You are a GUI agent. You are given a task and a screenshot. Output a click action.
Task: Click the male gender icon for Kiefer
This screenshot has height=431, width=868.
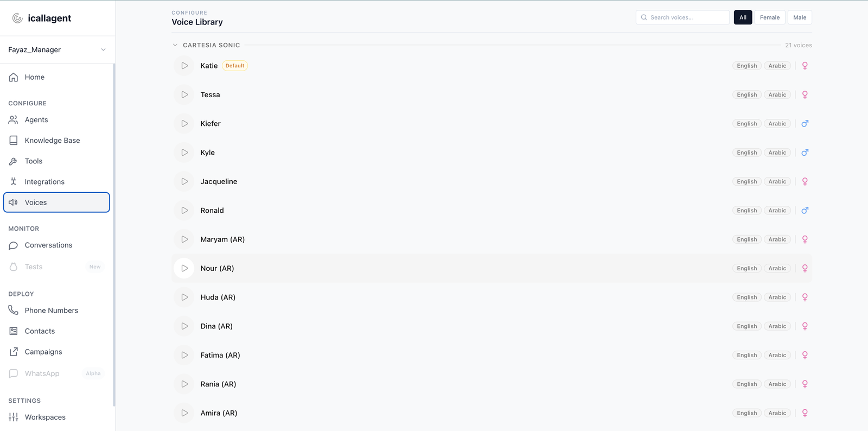click(805, 124)
